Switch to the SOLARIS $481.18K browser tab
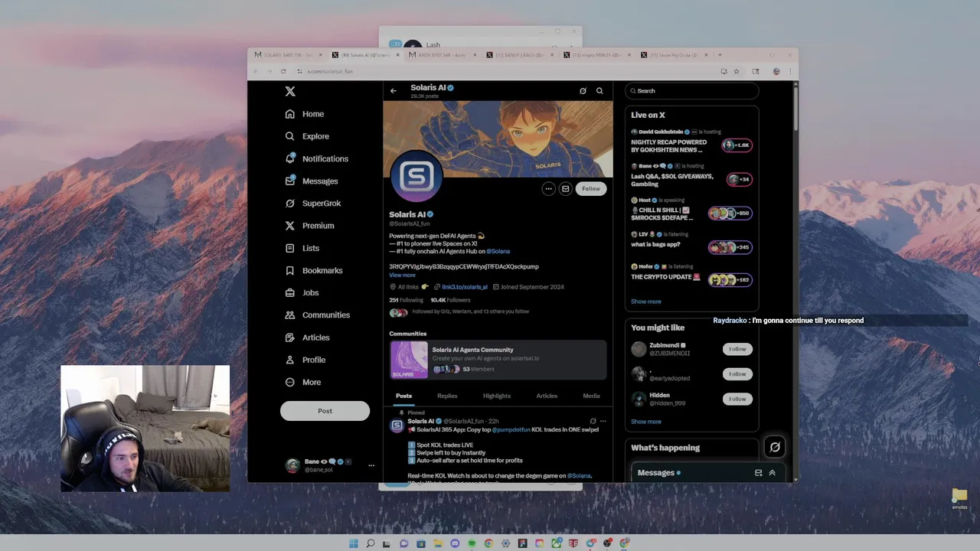The image size is (980, 551). [x=288, y=55]
